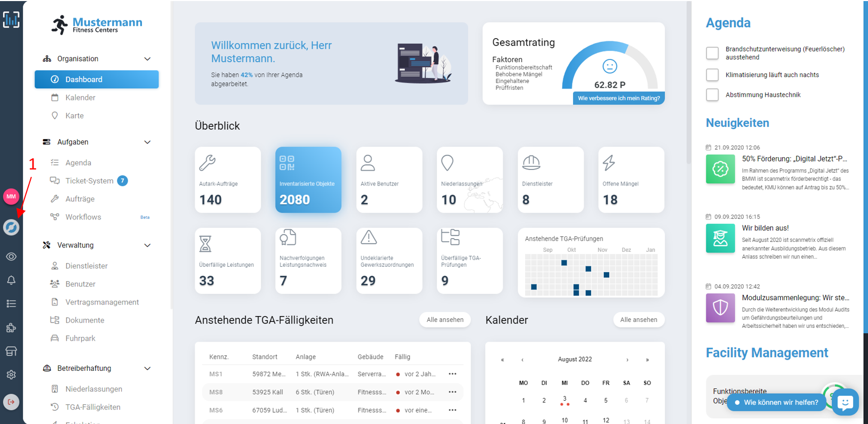The height and width of the screenshot is (424, 868).
Task: Click Wie verbessere ich mein Rating?
Action: 619,98
